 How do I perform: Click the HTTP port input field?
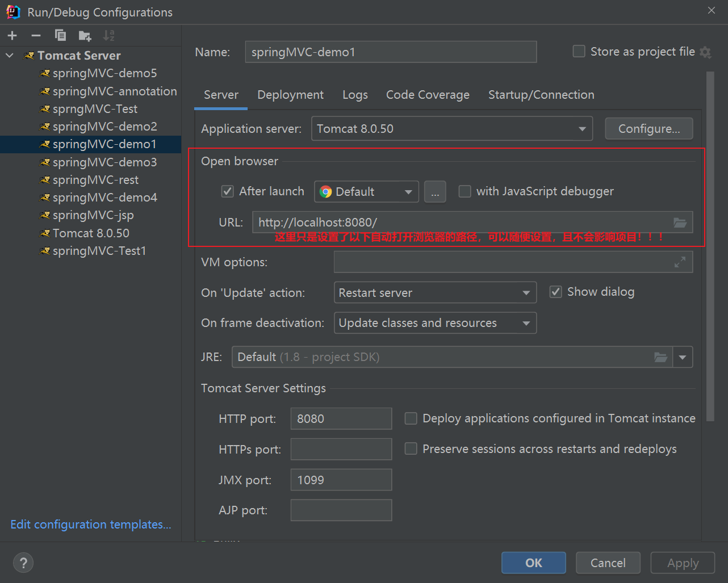[341, 419]
